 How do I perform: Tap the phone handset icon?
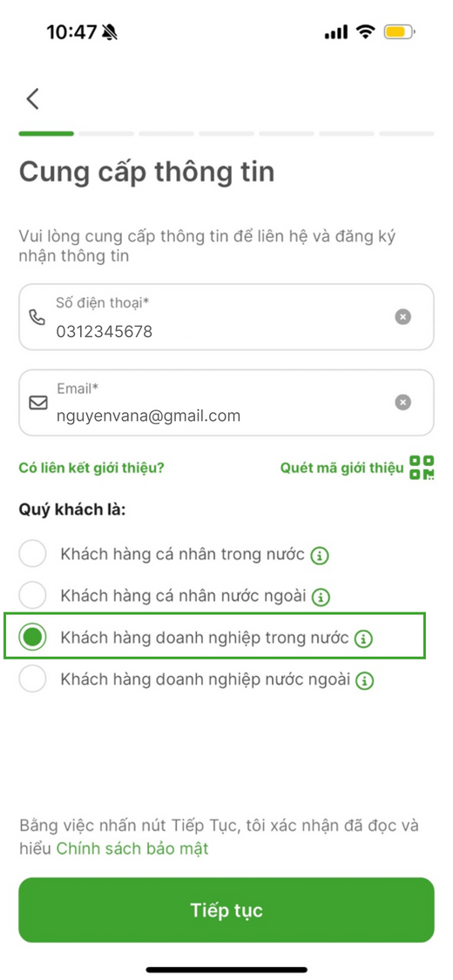[37, 317]
